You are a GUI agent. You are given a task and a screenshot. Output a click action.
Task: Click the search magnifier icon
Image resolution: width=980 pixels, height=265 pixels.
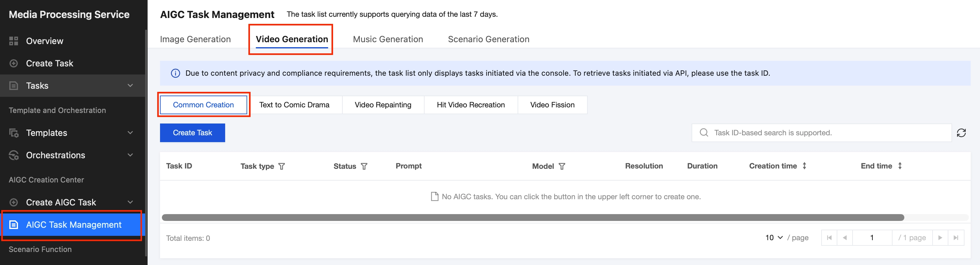[704, 132]
